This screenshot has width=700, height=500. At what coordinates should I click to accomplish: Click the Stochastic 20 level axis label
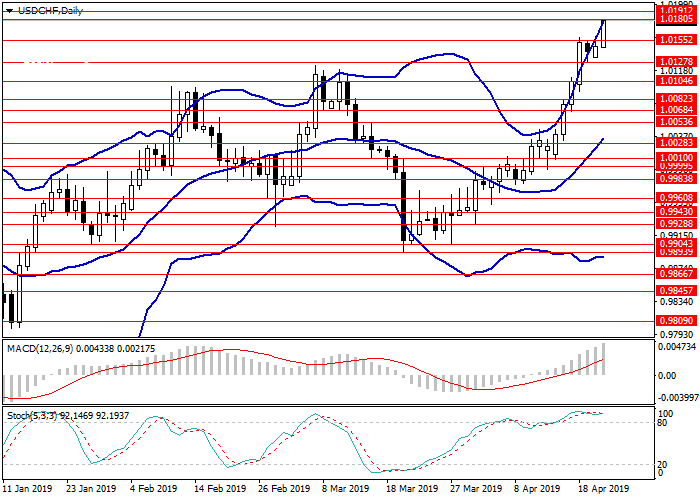663,464
